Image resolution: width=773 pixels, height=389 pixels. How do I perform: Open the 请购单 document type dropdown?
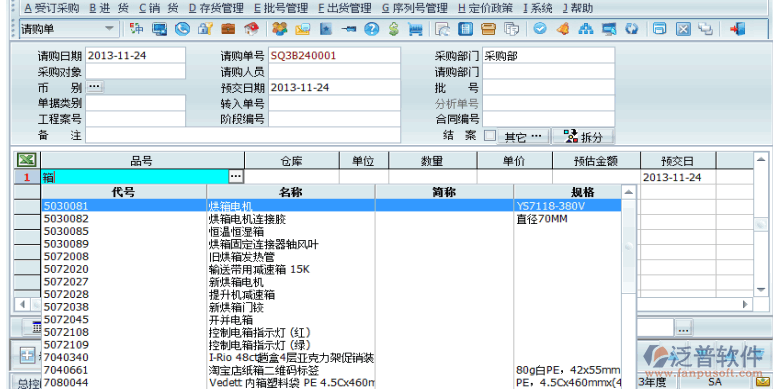tap(109, 29)
